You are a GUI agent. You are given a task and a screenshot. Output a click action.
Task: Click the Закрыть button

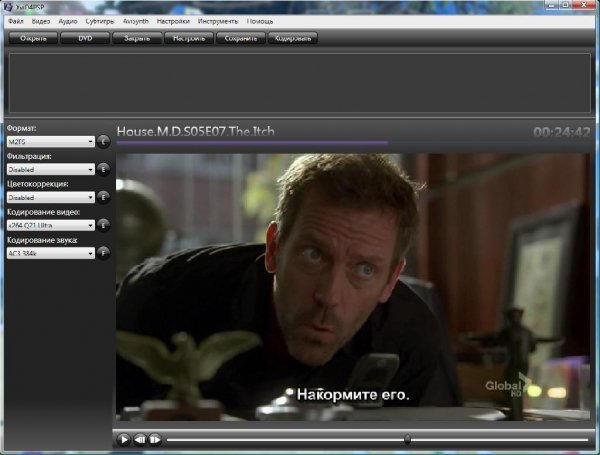point(137,38)
